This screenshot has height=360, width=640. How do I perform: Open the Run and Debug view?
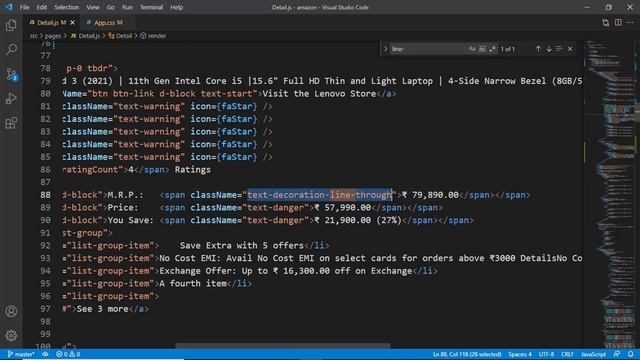pos(11,98)
